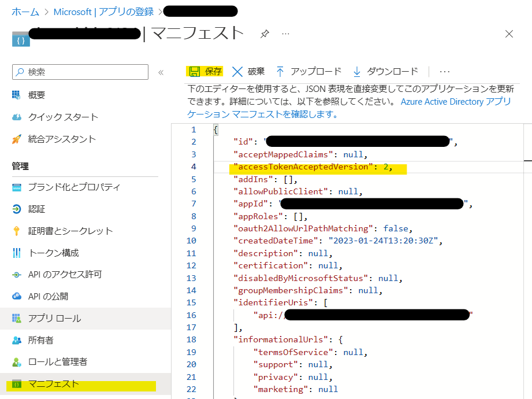This screenshot has height=399, width=532.
Task: Click the Microsoft | アプリの登録 breadcrumb
Action: coord(103,11)
